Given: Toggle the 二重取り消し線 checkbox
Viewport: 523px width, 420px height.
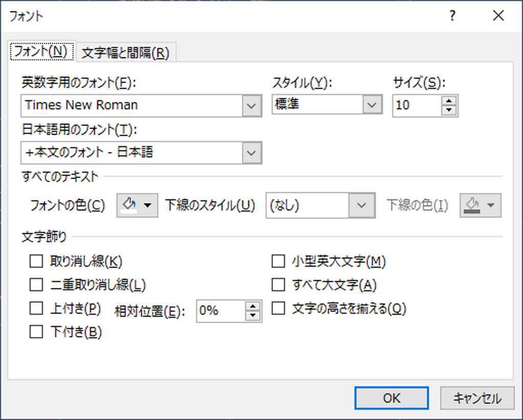Looking at the screenshot, I should (x=36, y=285).
